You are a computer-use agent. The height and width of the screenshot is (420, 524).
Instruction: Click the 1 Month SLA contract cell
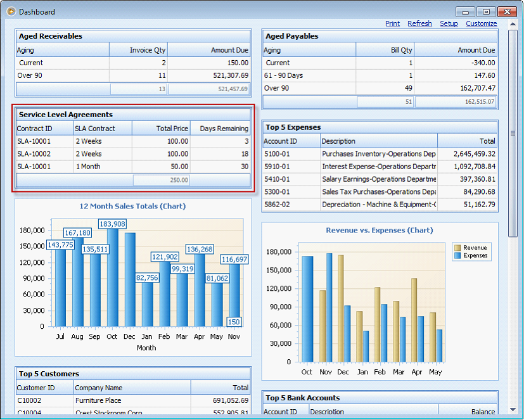(103, 167)
